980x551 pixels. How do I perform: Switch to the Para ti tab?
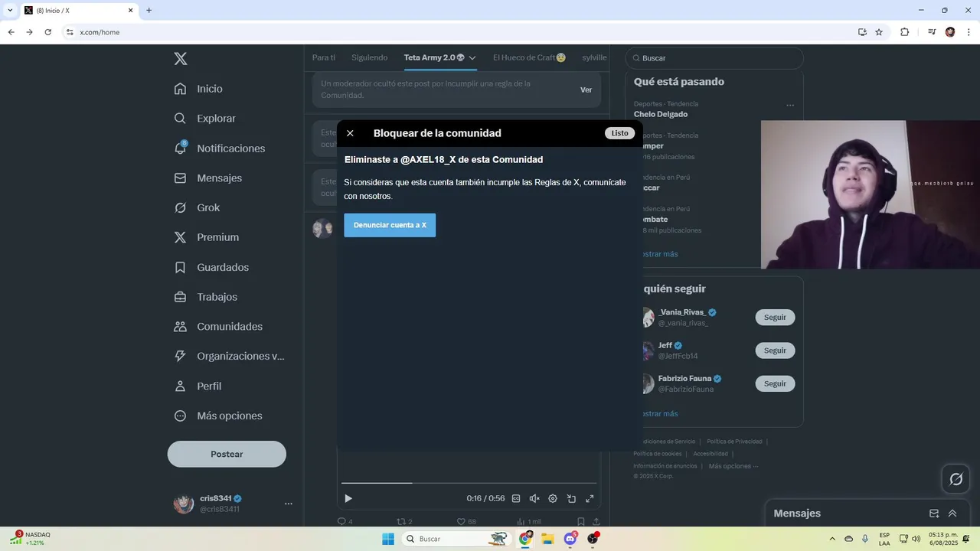click(324, 57)
